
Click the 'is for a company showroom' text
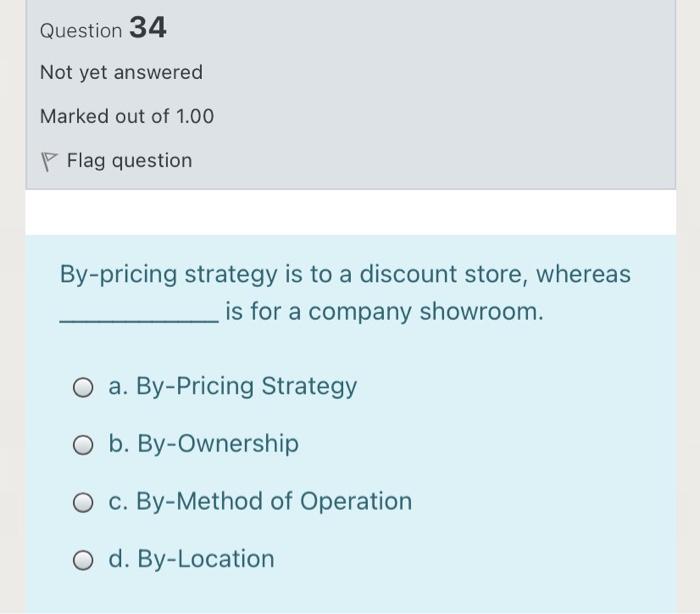(x=385, y=312)
